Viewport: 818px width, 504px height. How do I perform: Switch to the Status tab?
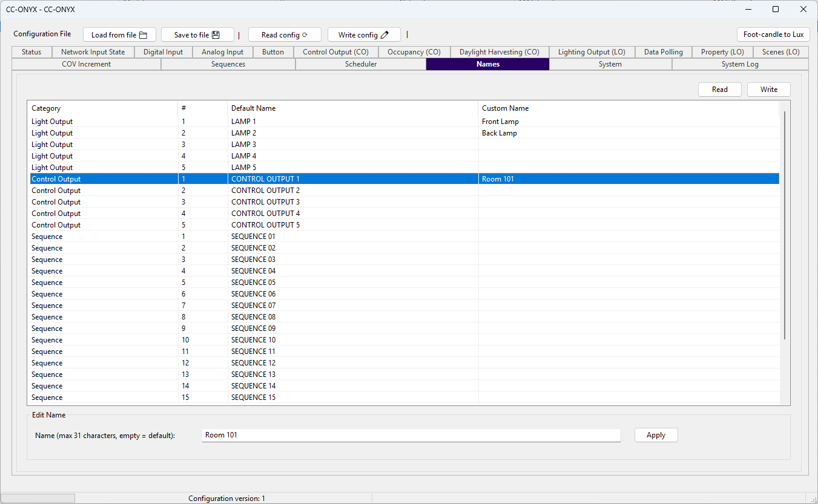pyautogui.click(x=31, y=52)
